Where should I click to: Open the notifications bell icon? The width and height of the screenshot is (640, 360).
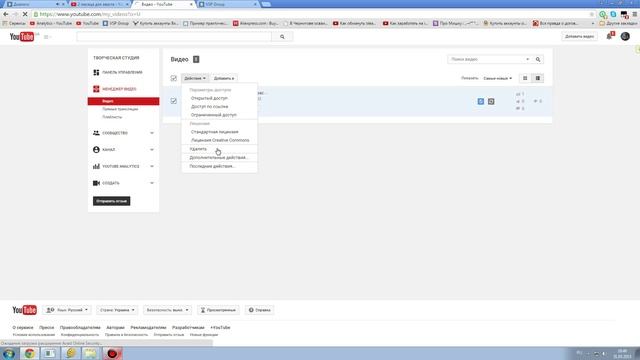(x=609, y=36)
